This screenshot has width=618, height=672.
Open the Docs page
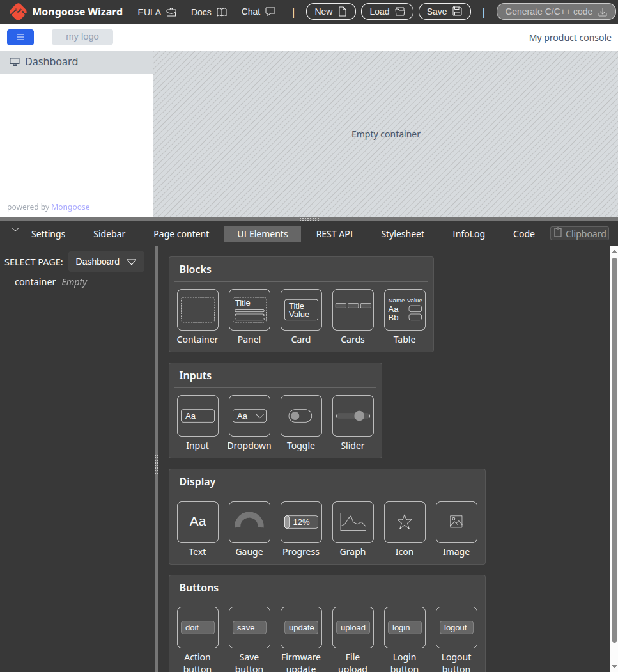coord(208,12)
